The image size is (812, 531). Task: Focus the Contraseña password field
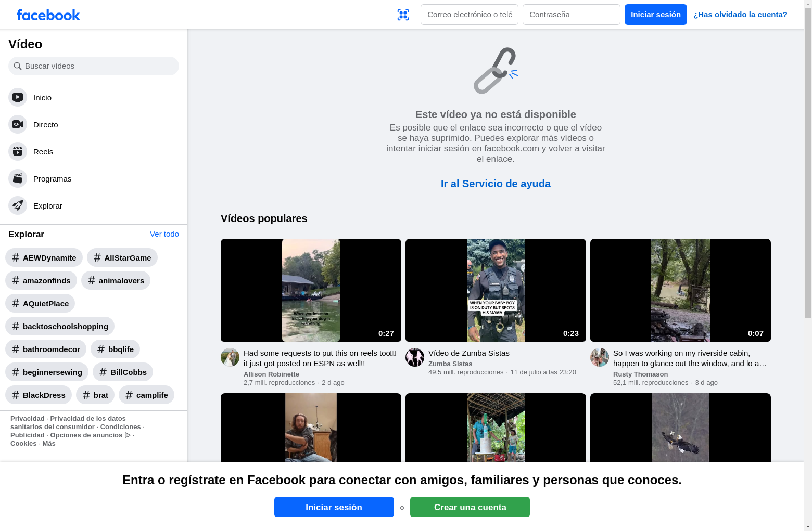coord(572,15)
